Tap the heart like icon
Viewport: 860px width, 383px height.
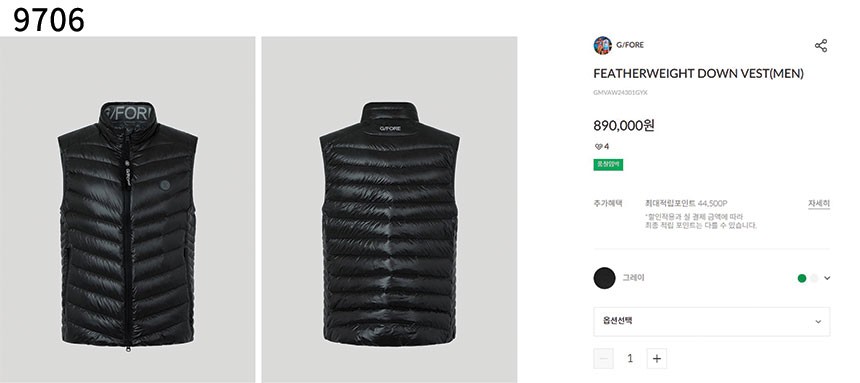click(x=598, y=147)
